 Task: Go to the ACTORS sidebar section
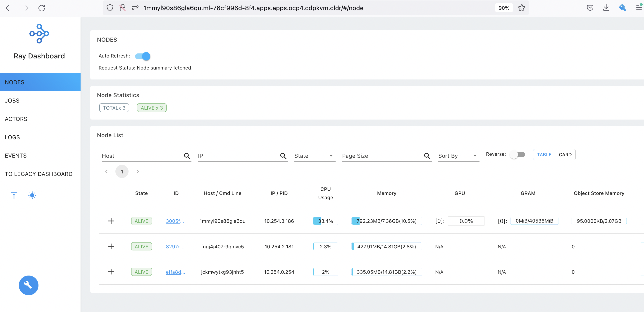(x=16, y=119)
